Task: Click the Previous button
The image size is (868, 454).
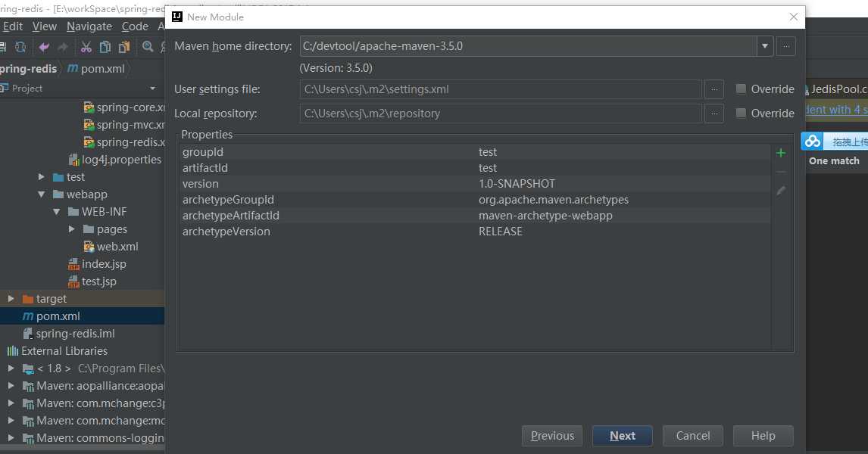Action: click(x=552, y=436)
